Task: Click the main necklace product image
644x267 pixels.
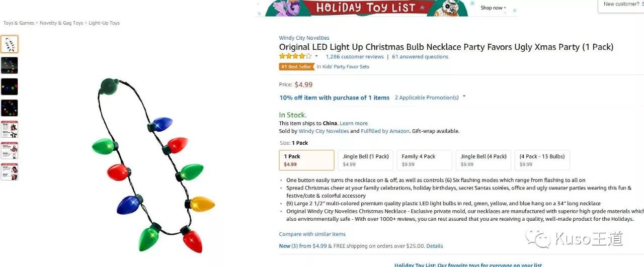Action: click(x=153, y=165)
